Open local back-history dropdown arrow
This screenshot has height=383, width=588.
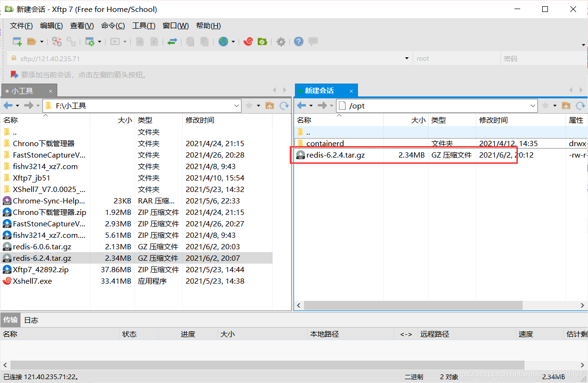(x=18, y=106)
